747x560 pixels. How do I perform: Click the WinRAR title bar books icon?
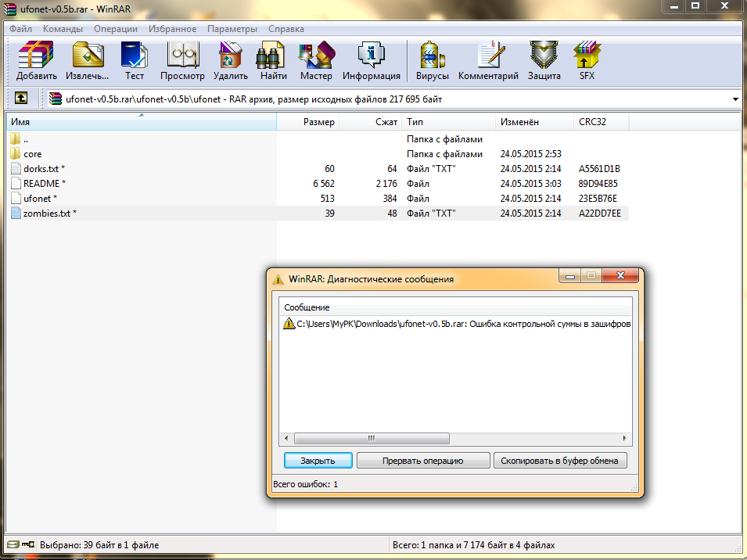tap(10, 9)
